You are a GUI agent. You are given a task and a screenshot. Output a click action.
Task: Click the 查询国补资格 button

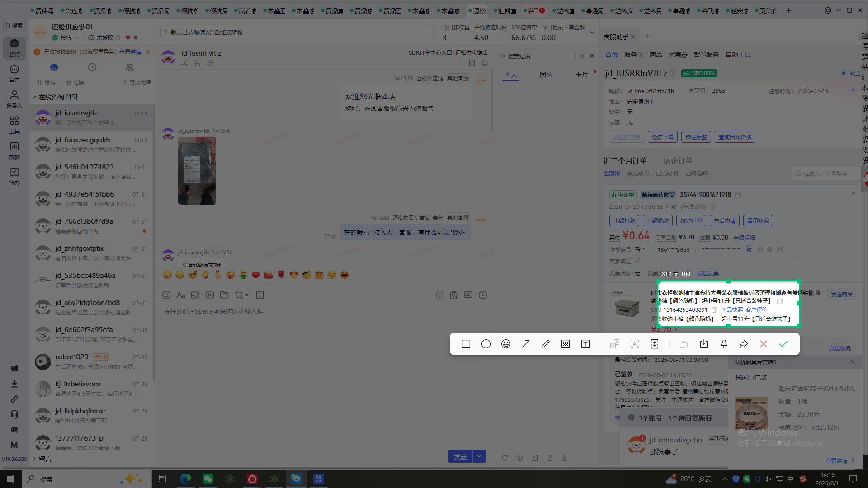click(x=735, y=137)
